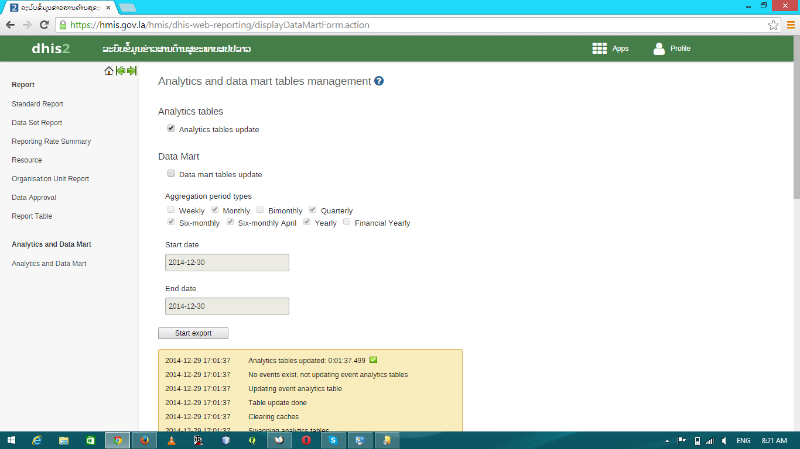Toggle Analytics tables update checkbox
Screen dimensions: 800x449
coord(171,129)
